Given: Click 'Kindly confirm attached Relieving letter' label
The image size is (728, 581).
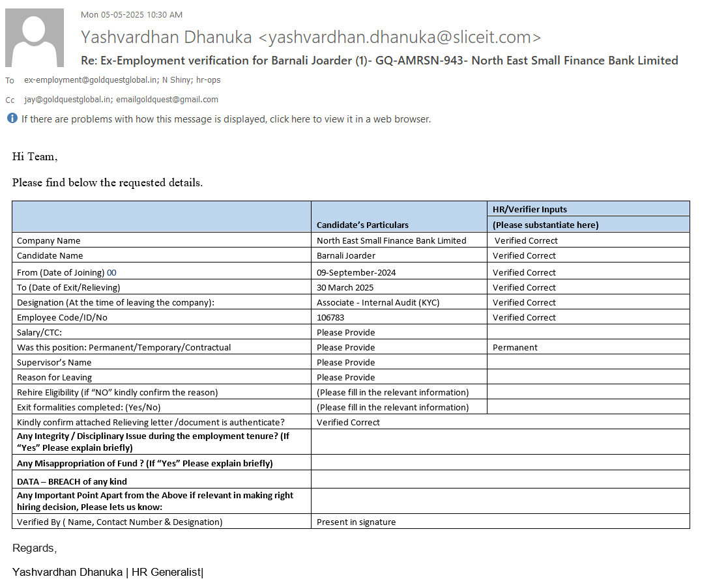Looking at the screenshot, I should (x=151, y=422).
